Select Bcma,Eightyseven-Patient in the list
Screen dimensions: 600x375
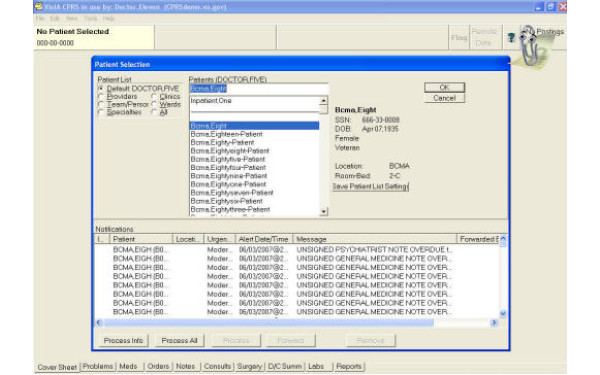[x=254, y=192]
